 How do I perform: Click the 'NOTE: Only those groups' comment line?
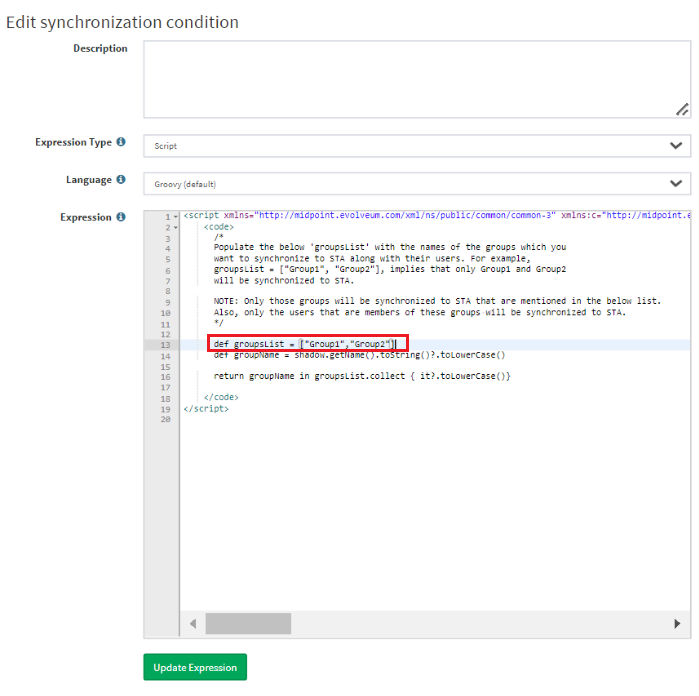[x=437, y=301]
